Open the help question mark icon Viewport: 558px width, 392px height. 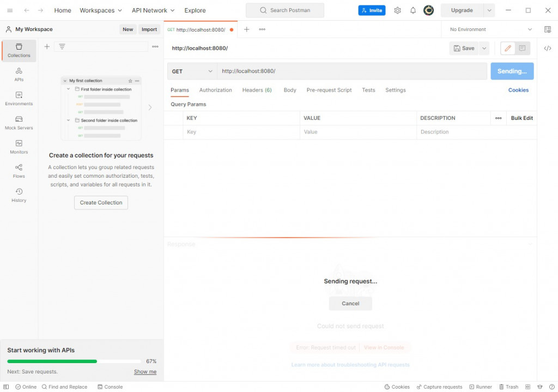551,387
